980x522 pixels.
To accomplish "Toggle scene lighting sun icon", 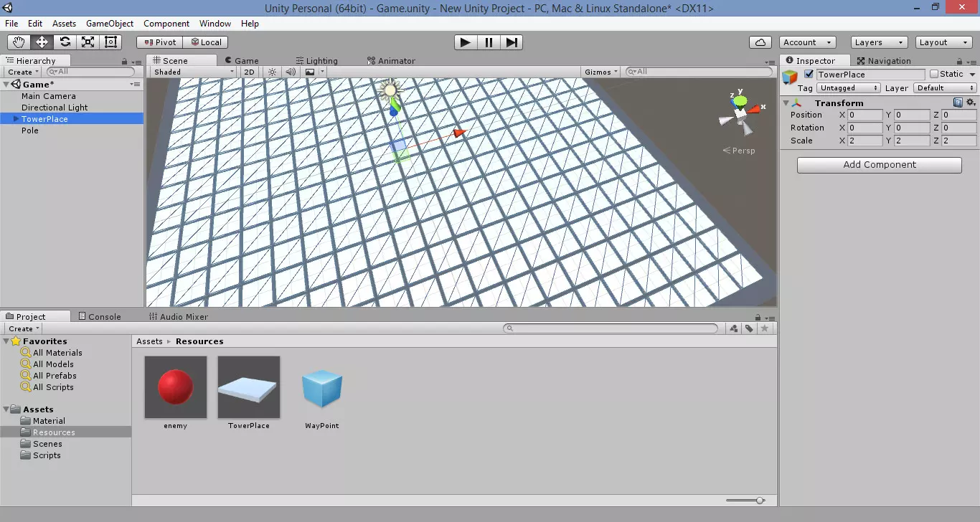I will tap(272, 72).
